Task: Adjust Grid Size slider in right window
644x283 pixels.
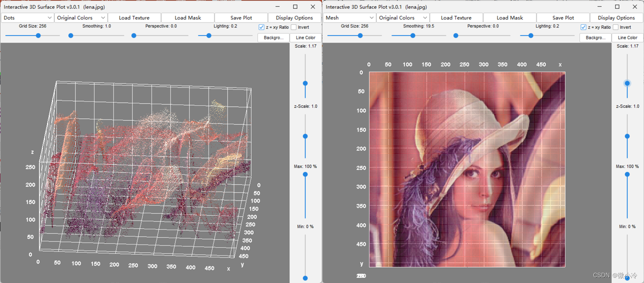Action: coord(360,35)
